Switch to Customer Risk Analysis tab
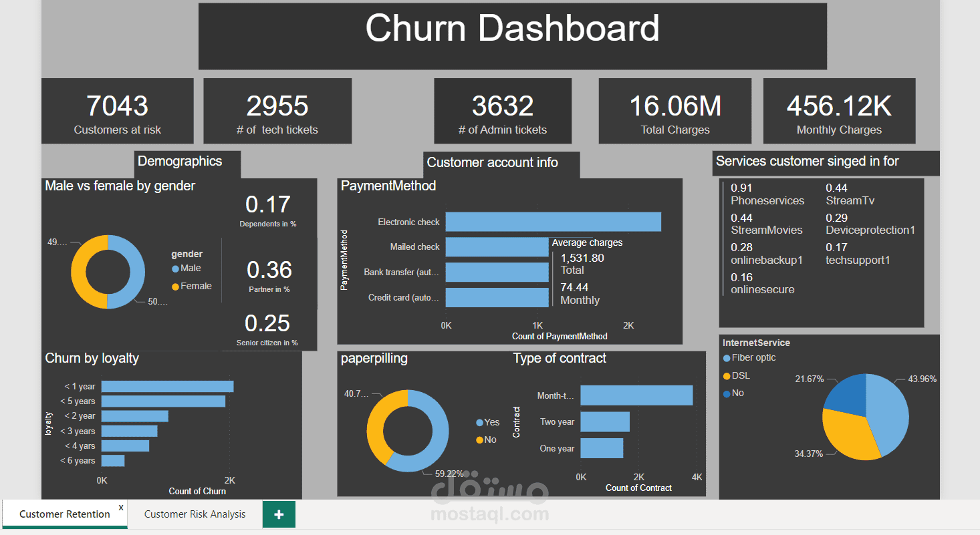The width and height of the screenshot is (980, 535). 195,514
